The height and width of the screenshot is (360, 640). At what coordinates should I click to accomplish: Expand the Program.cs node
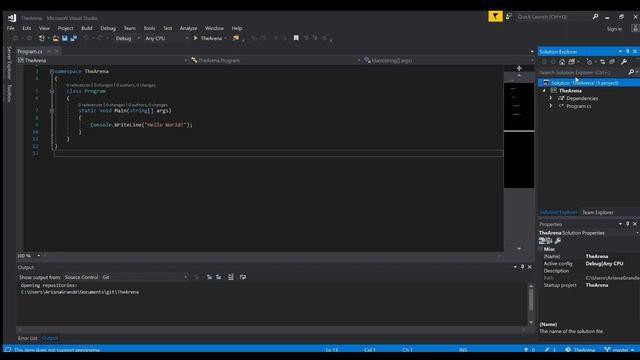551,106
